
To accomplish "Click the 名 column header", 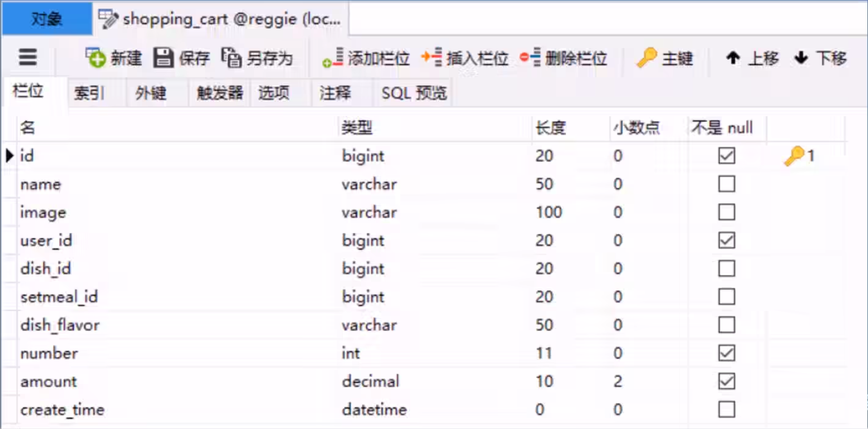I will click(x=177, y=127).
